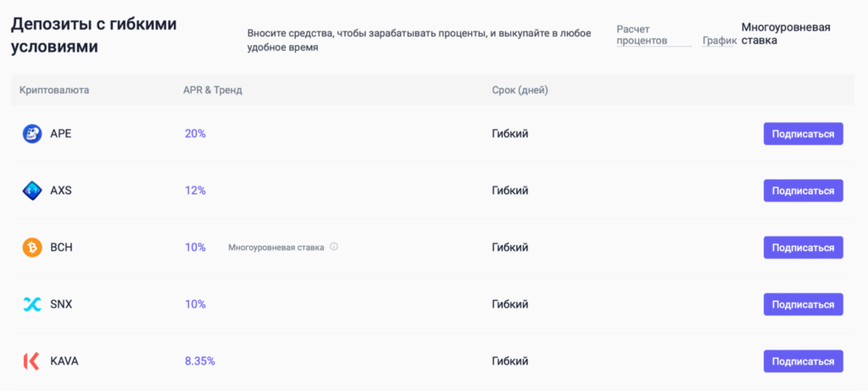Screen dimensions: 868x391
Task: Click the KAVA coin icon
Action: tap(31, 361)
